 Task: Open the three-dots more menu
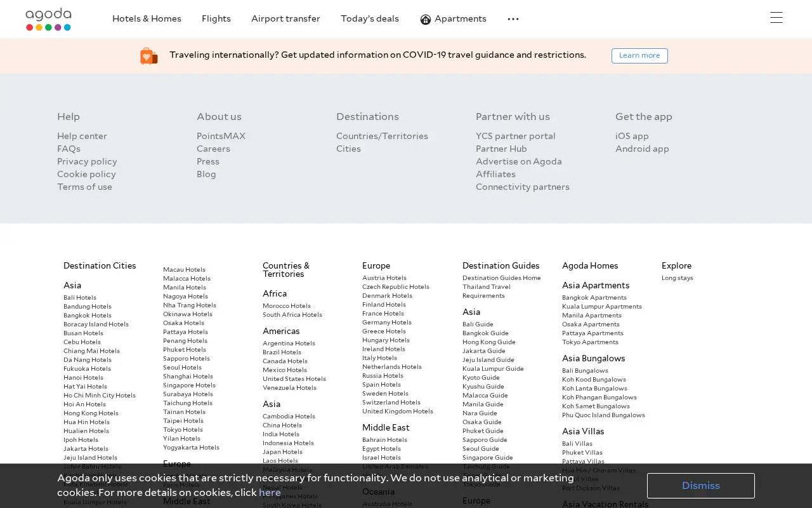point(513,19)
